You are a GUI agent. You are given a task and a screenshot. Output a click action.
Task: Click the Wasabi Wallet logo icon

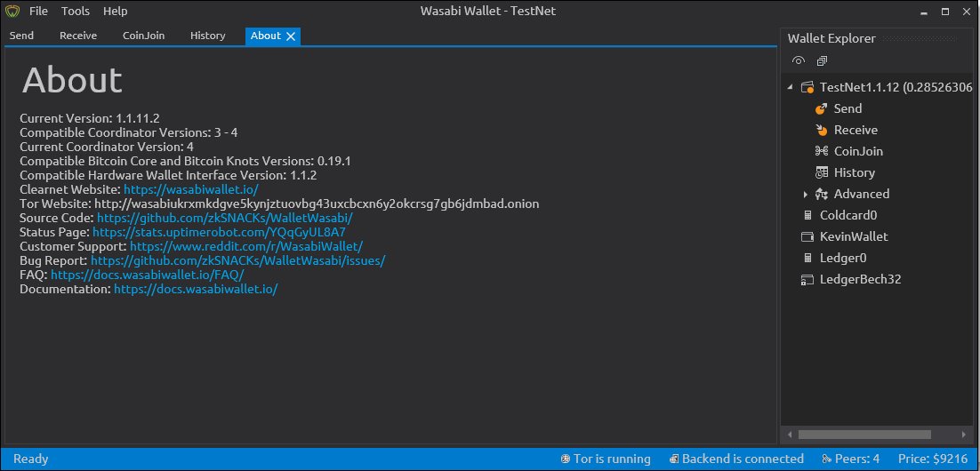(x=12, y=11)
